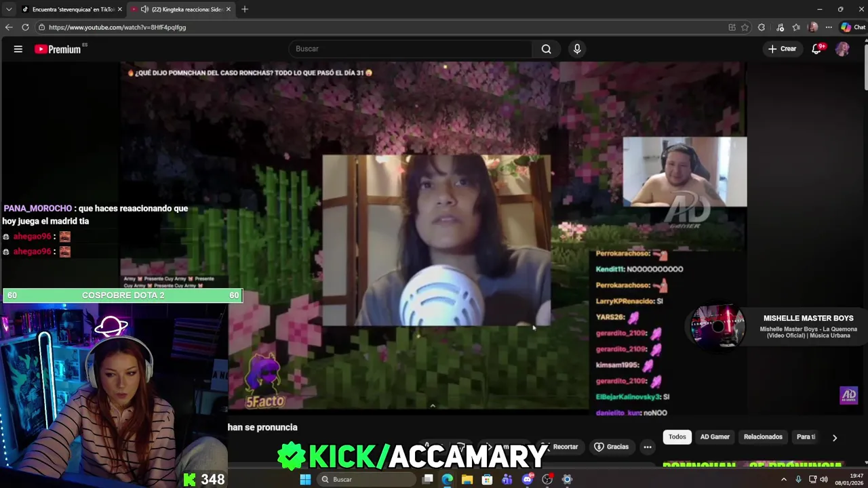Open the YouTube notifications bell
This screenshot has width=868, height=488.
(x=817, y=49)
